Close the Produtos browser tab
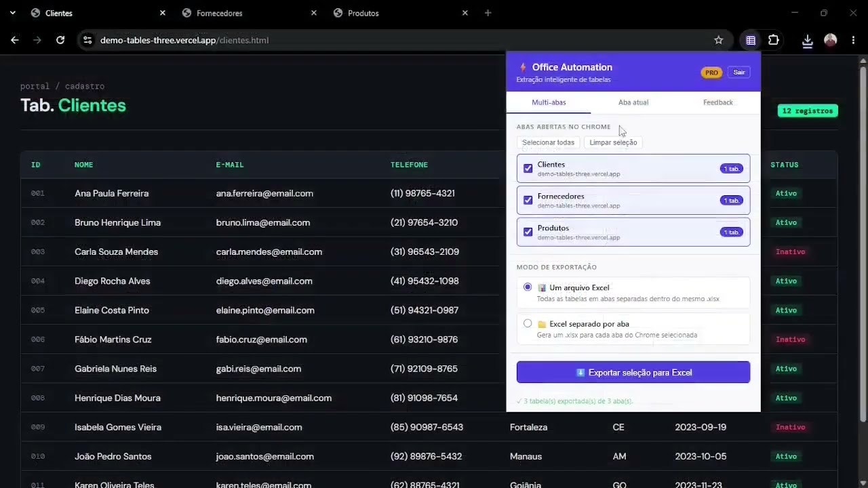The height and width of the screenshot is (488, 868). [x=465, y=13]
